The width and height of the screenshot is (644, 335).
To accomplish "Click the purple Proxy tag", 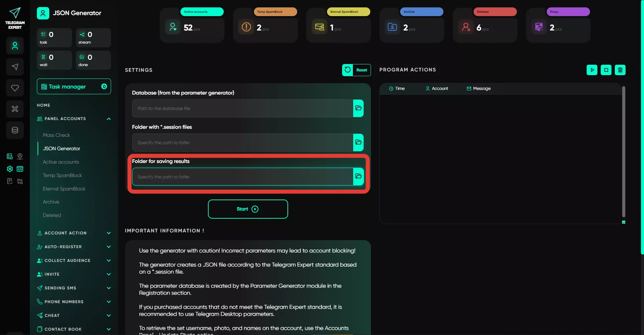I will (568, 12).
